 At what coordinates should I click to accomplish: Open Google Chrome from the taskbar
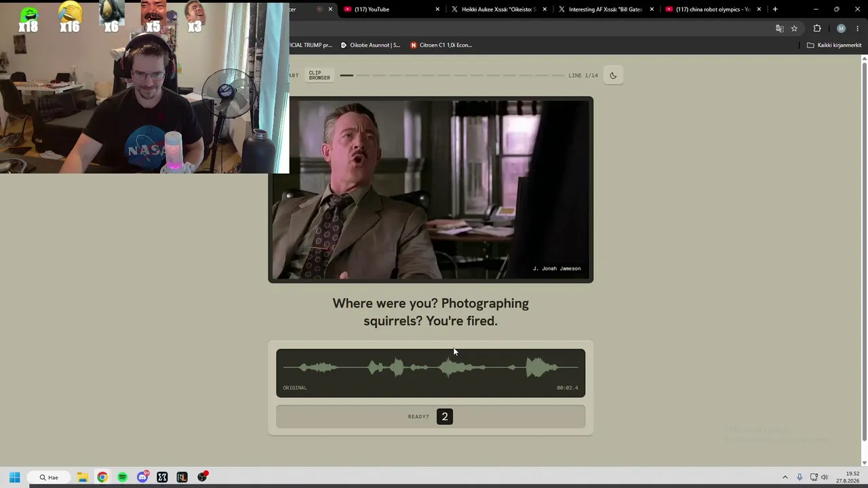click(102, 477)
